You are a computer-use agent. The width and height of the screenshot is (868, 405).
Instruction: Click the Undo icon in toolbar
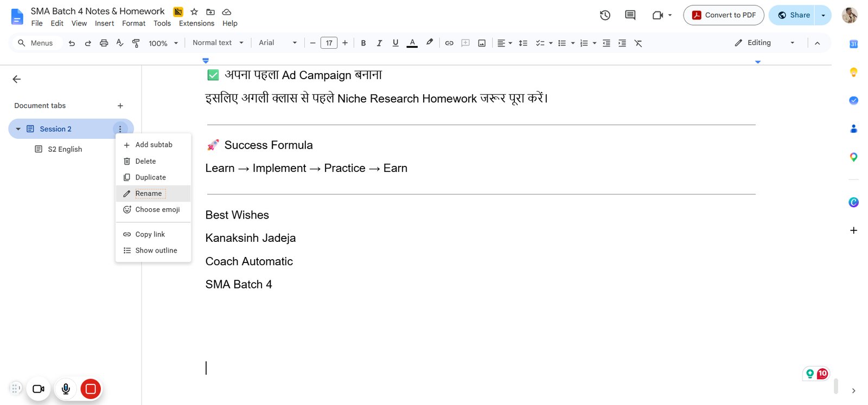[x=72, y=43]
